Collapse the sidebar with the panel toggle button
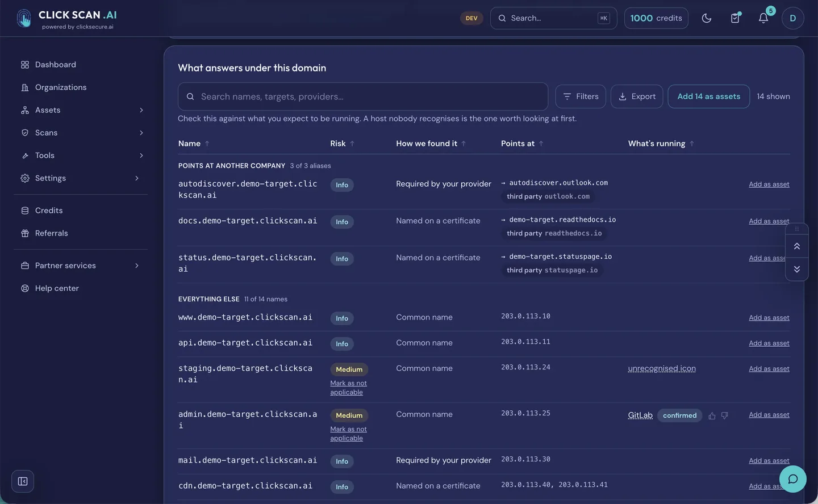The height and width of the screenshot is (504, 818). tap(23, 481)
